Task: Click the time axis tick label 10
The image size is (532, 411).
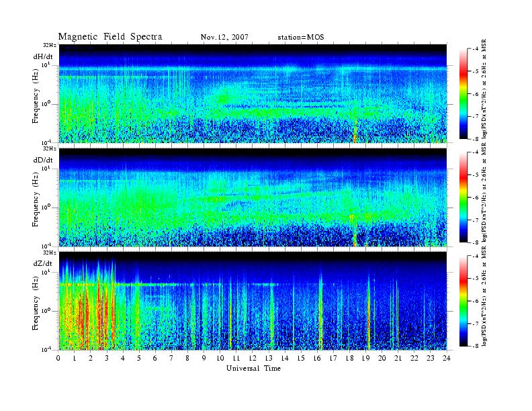Action: tap(220, 358)
